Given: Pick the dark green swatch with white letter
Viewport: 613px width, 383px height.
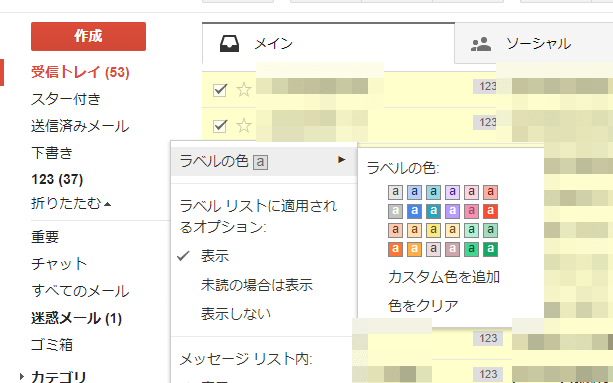Looking at the screenshot, I should point(490,249).
